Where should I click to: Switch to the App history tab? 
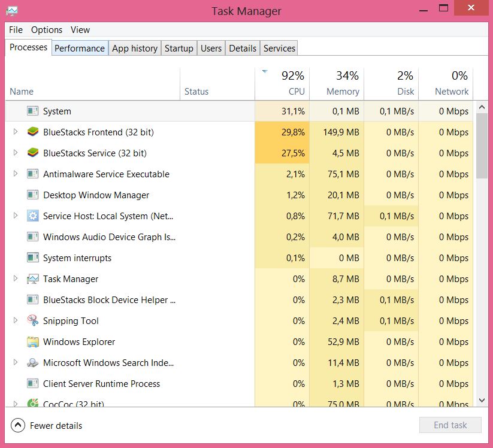[135, 48]
